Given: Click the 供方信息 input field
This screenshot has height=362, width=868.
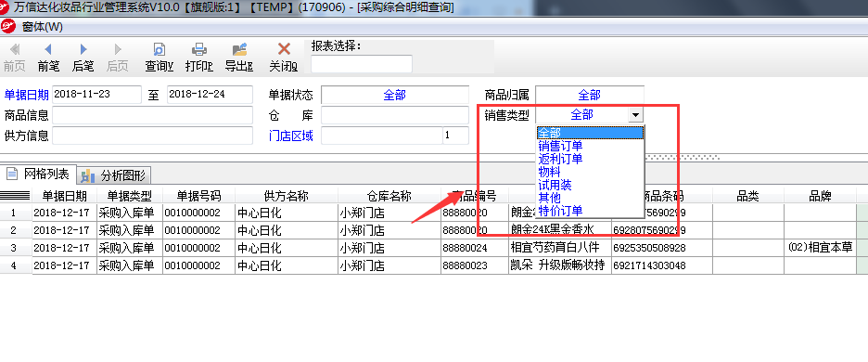Looking at the screenshot, I should (152, 136).
